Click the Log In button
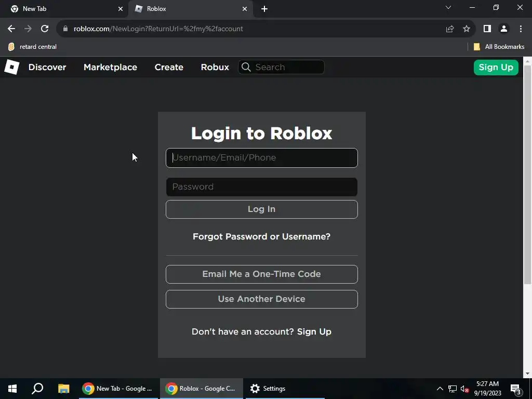The width and height of the screenshot is (532, 399). click(262, 209)
